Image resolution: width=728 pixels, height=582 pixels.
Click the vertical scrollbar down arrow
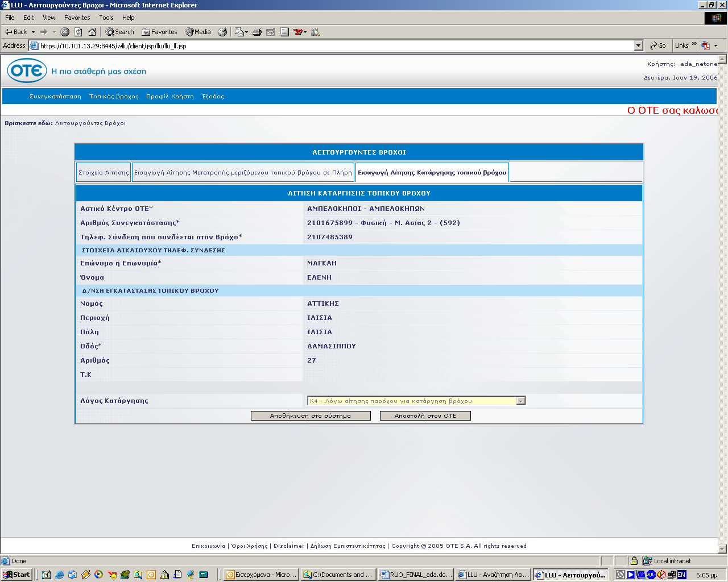[722, 549]
